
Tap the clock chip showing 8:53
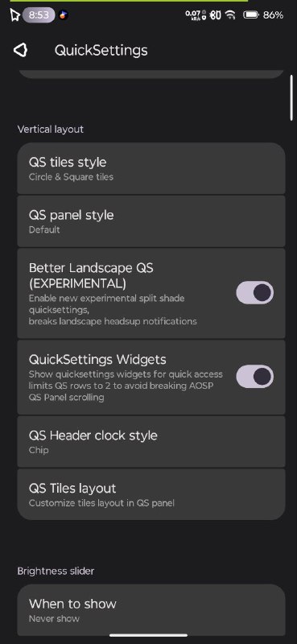coord(39,15)
